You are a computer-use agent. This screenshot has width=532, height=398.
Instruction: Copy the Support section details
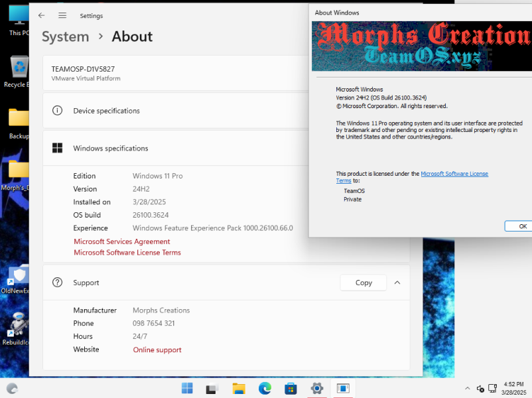pyautogui.click(x=364, y=283)
